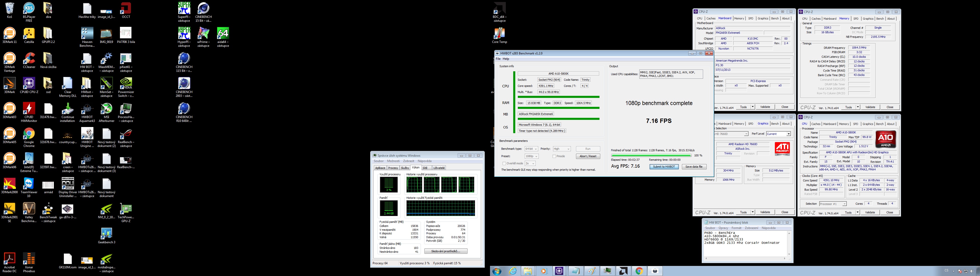The width and height of the screenshot is (980, 276).
Task: Click the HWBOT benchmark green progress bar
Action: [x=651, y=156]
